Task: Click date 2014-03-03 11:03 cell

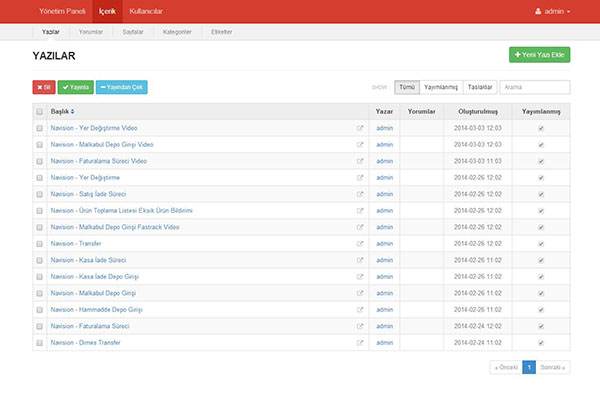Action: pos(478,161)
